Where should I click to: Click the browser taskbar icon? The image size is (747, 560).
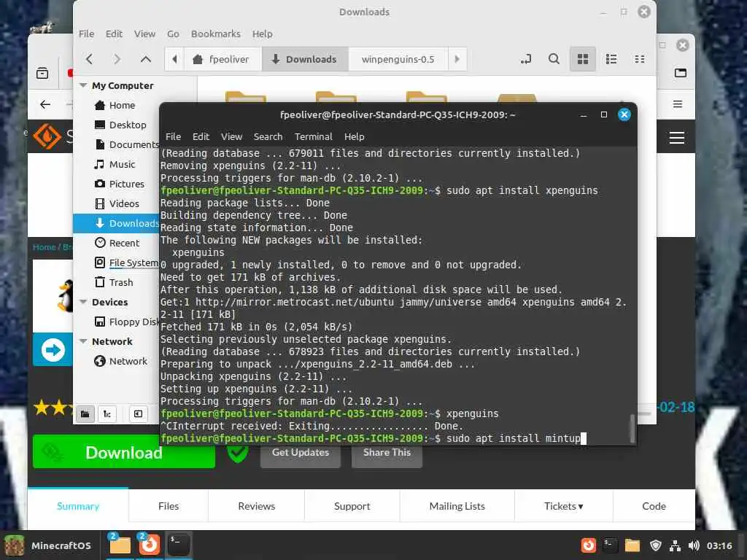(149, 545)
